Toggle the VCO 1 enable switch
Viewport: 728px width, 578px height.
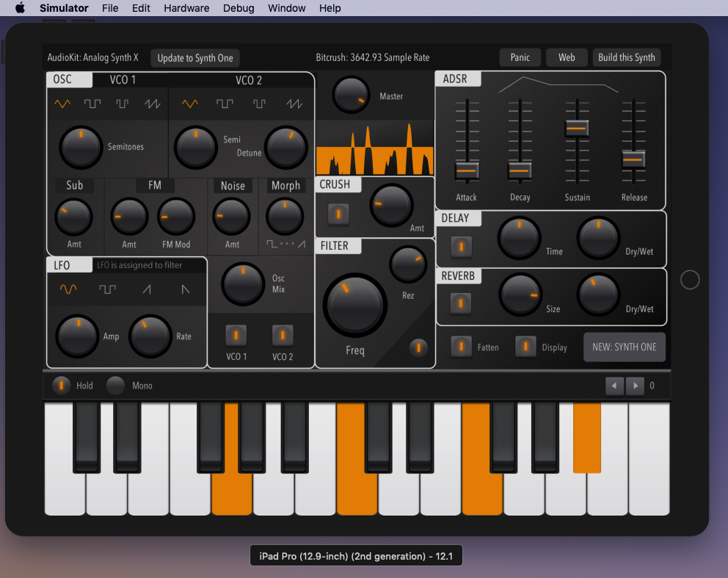pos(236,335)
